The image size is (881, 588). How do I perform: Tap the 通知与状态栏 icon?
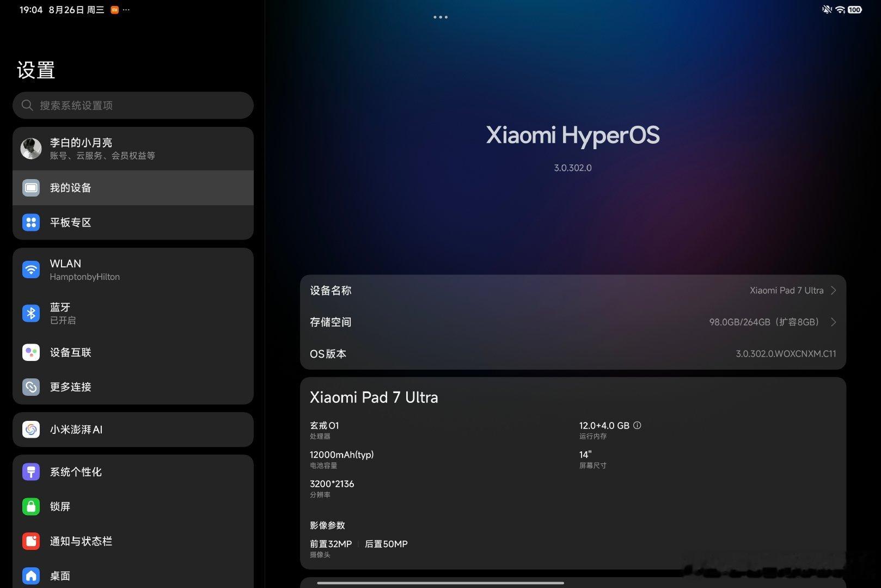click(31, 541)
